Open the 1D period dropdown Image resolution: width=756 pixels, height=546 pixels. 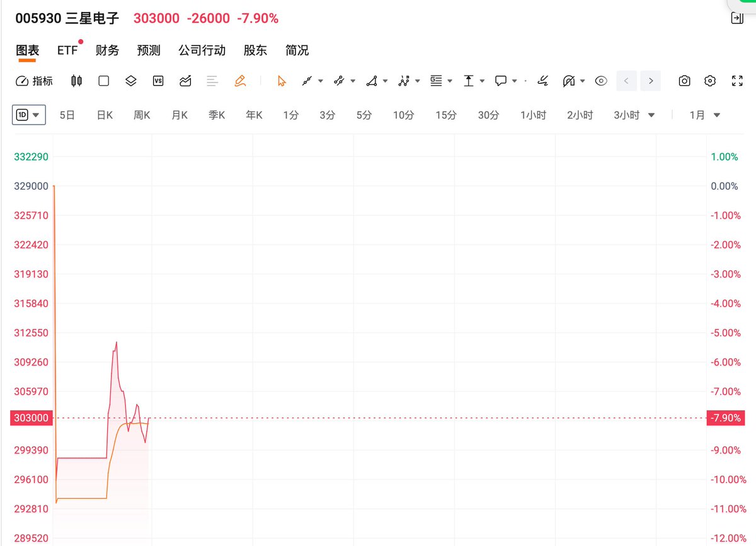[29, 115]
